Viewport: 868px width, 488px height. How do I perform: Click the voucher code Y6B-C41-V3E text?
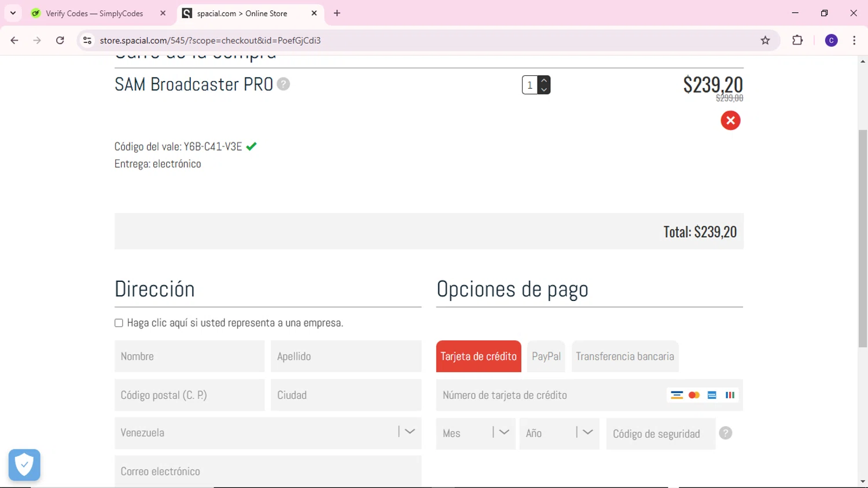point(213,146)
